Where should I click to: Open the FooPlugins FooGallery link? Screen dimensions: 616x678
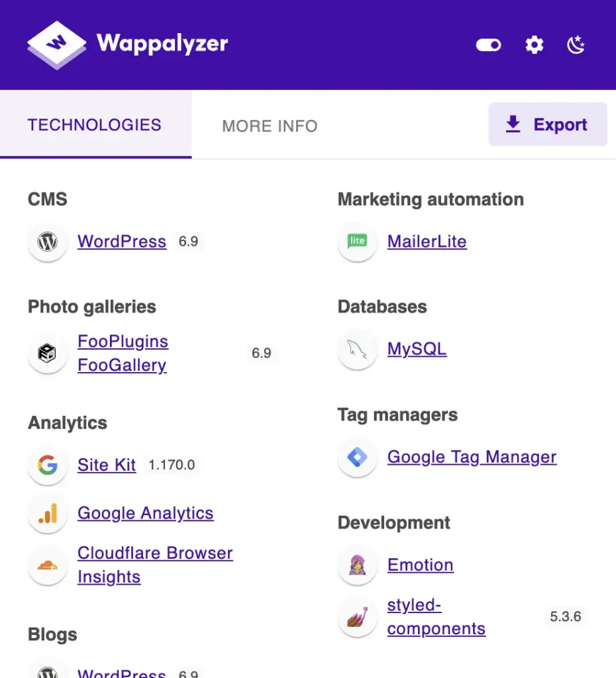click(x=123, y=354)
